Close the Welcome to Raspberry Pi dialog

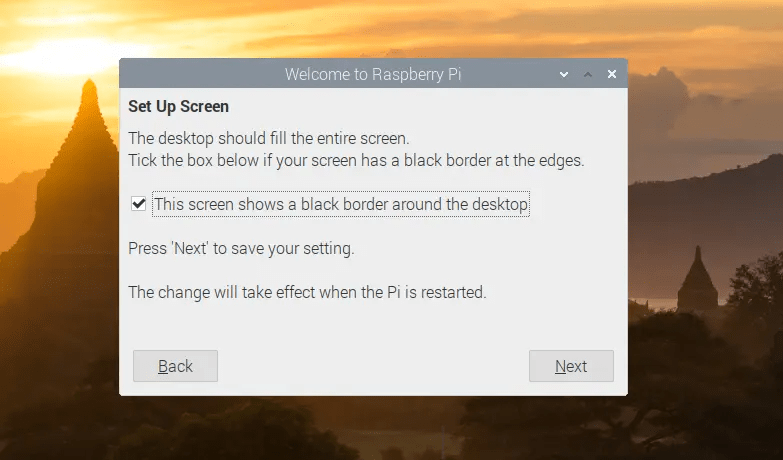(x=612, y=74)
